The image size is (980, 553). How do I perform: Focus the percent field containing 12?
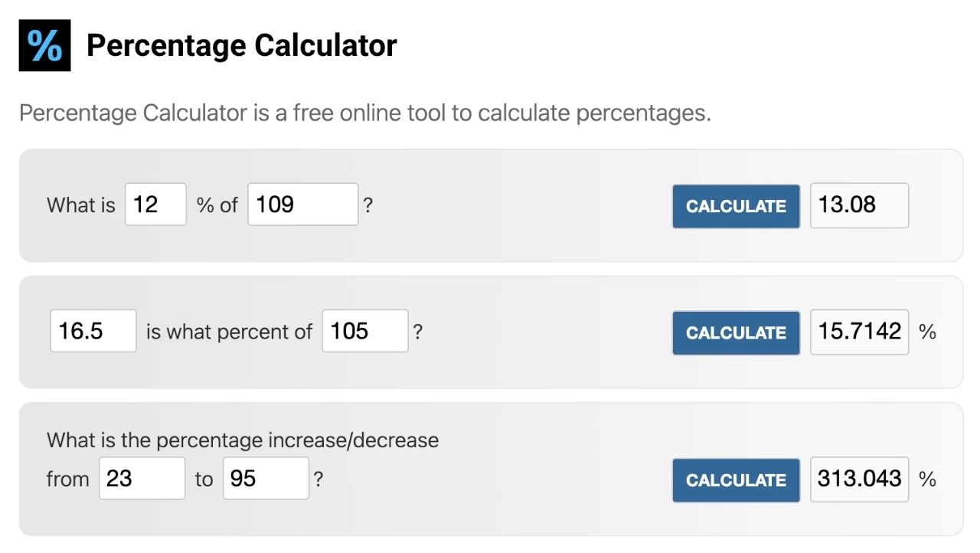click(155, 205)
